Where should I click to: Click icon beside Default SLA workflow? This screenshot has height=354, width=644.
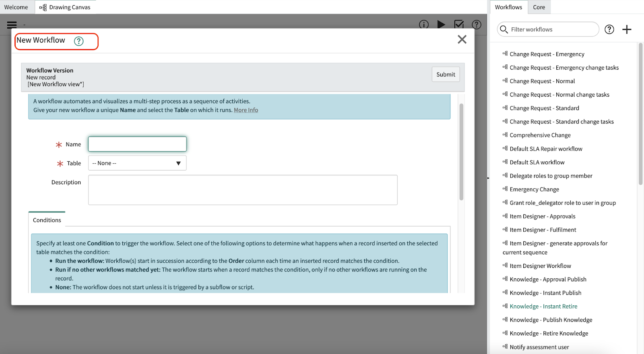coord(505,162)
